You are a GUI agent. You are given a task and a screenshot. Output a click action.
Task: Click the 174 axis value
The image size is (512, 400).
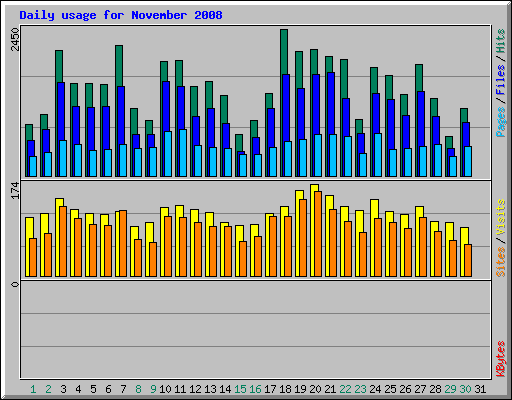tap(15, 191)
